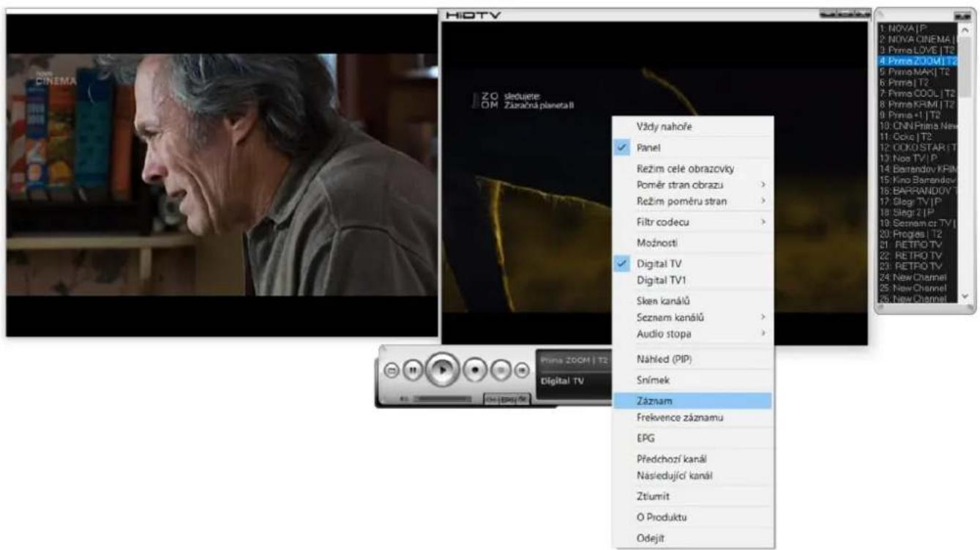Click small round button right of Stop
This screenshot has width=980, height=550.
pyautogui.click(x=522, y=371)
